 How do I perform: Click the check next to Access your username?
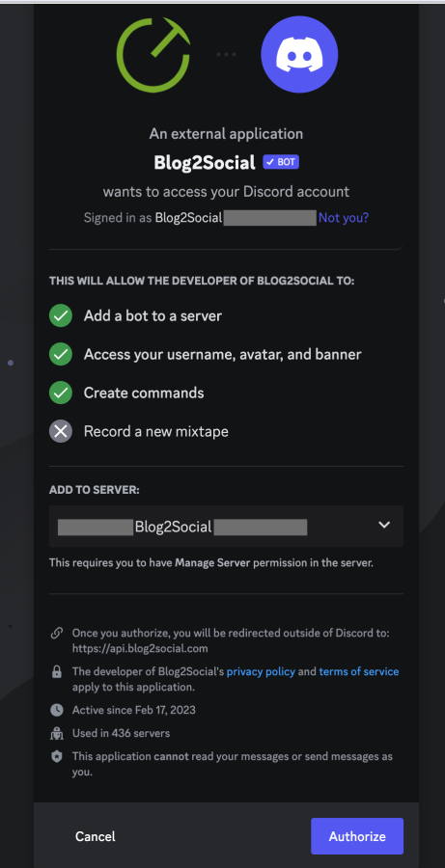[61, 354]
